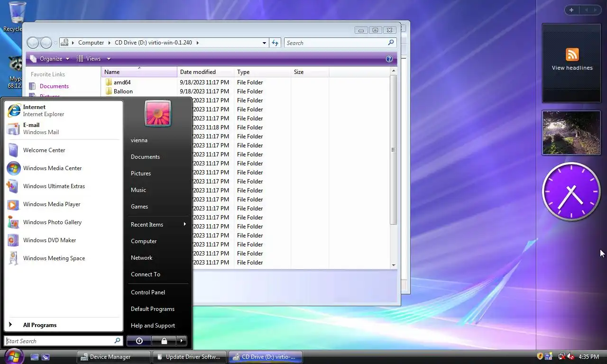The image size is (607, 364).
Task: Launch Windows Mail E-mail entry
Action: (63, 128)
